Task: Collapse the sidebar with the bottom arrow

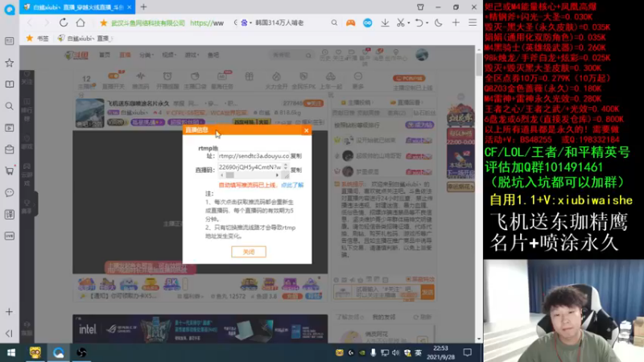Action: tap(10, 333)
